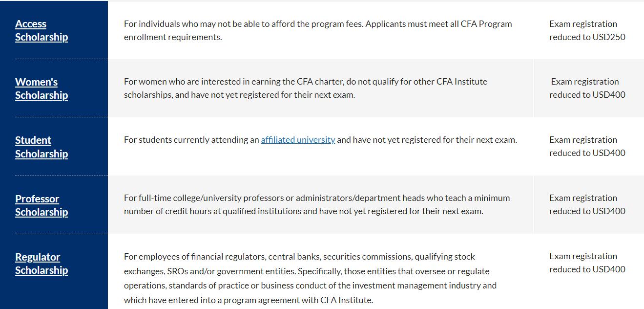Select the Access Scholarship description text
This screenshot has height=309, width=644.
tap(317, 30)
